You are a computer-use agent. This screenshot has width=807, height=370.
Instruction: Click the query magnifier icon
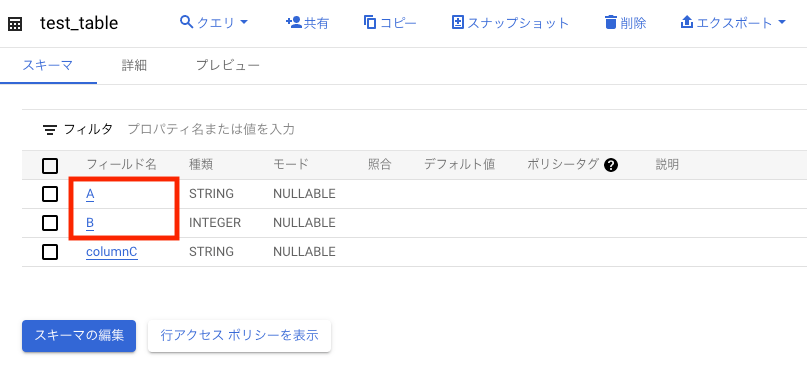tap(186, 22)
